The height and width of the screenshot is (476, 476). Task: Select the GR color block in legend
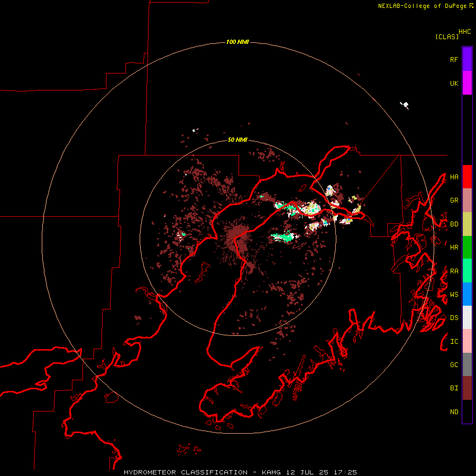(x=467, y=200)
